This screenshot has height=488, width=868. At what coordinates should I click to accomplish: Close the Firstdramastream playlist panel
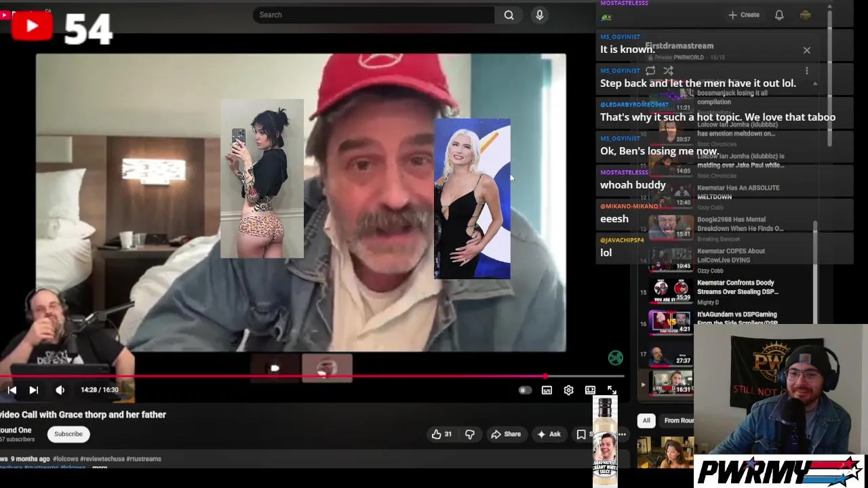(807, 50)
